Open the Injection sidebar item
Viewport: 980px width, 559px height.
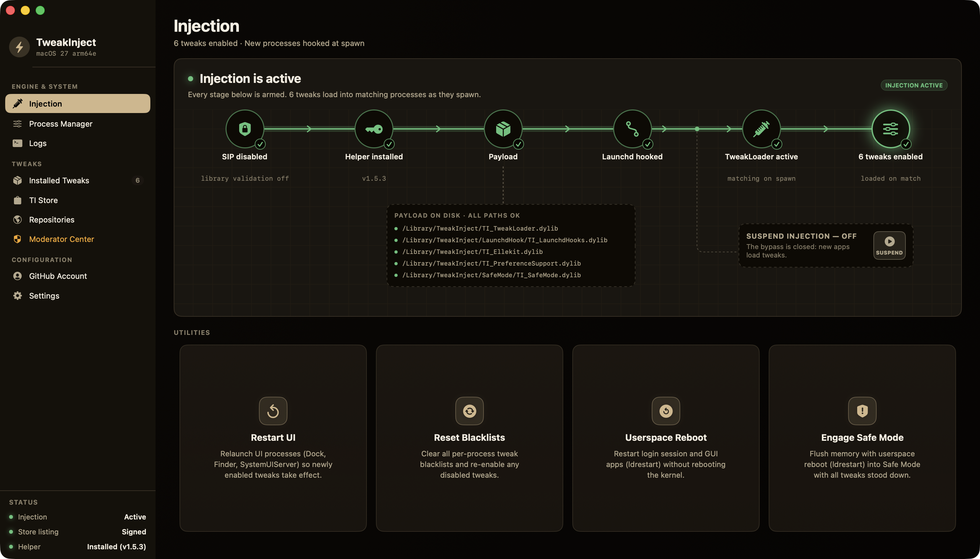(77, 104)
